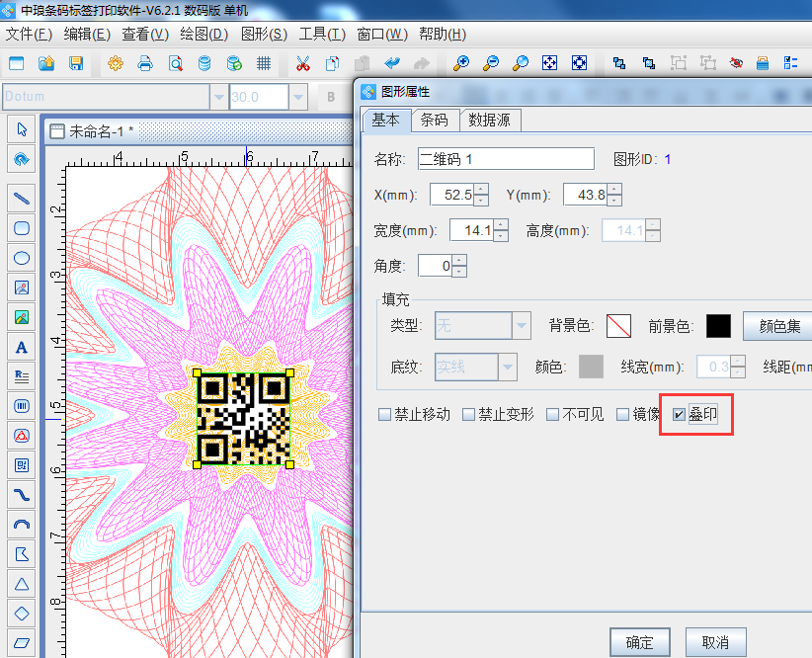This screenshot has width=812, height=658.
Task: Enable the 禁止移动 checkbox
Action: tap(383, 414)
